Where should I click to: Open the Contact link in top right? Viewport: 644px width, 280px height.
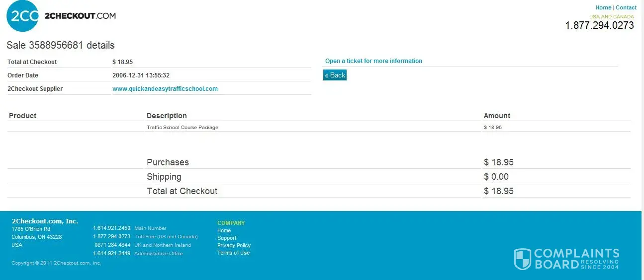626,7
